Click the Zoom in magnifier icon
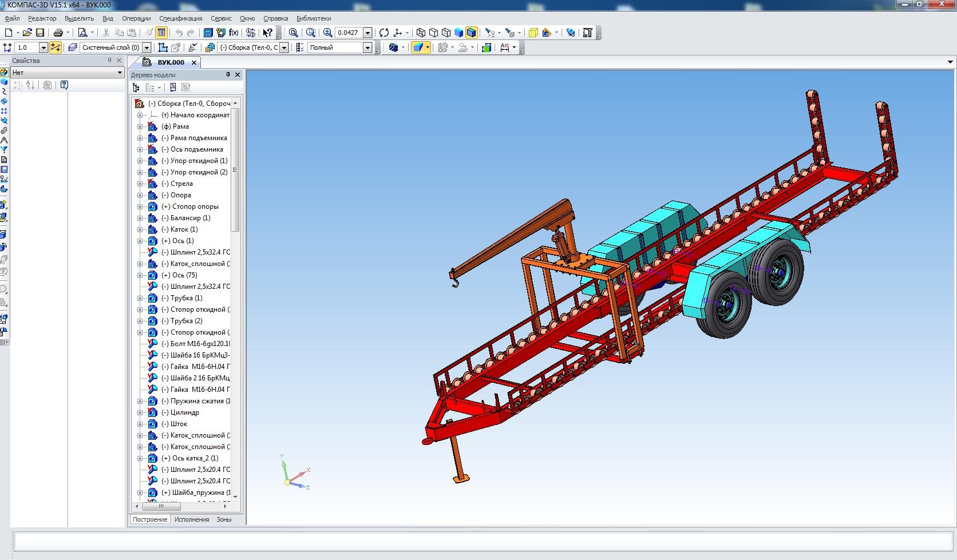957x560 pixels. [327, 33]
